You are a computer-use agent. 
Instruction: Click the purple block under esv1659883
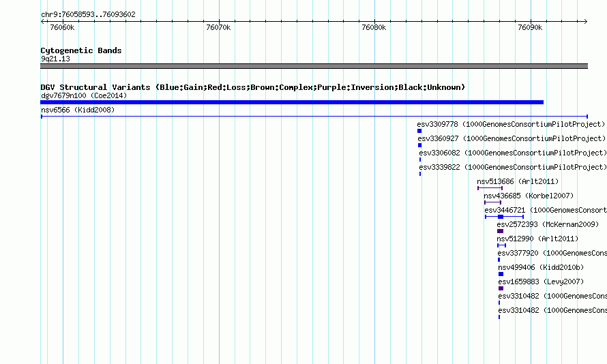point(501,288)
